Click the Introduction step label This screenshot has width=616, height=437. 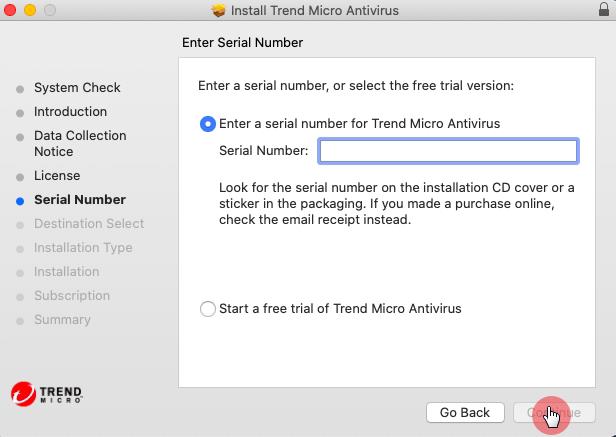coord(70,112)
